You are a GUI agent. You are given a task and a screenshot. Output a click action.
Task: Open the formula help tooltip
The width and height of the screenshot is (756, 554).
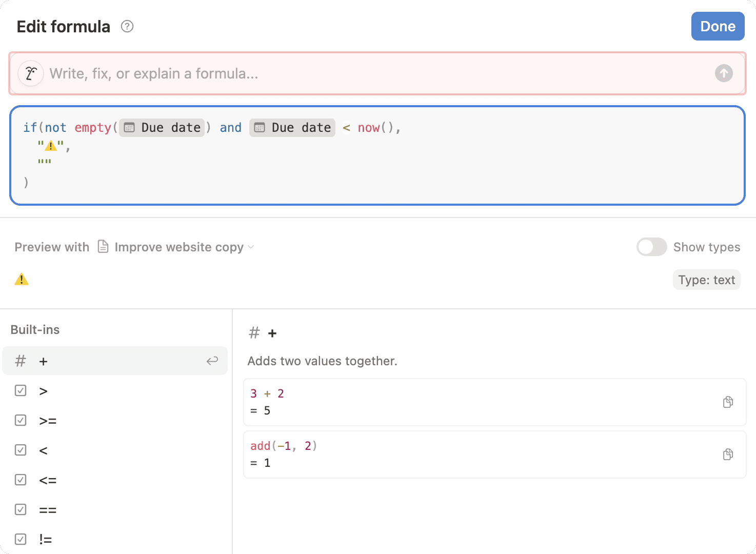tap(127, 26)
